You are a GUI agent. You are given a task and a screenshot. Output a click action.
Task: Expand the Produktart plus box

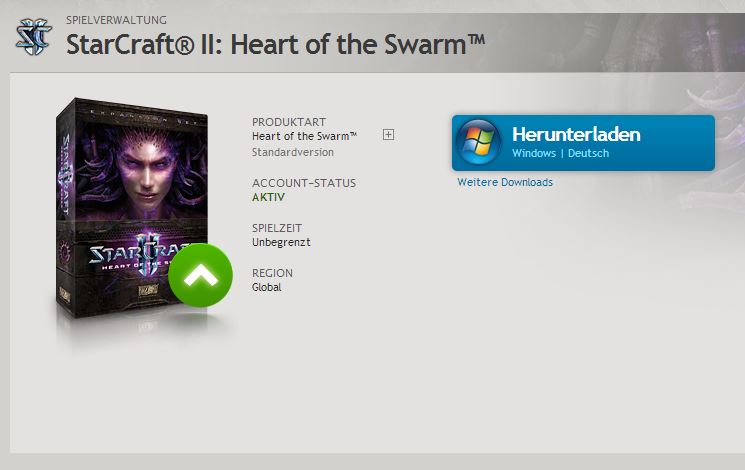388,134
